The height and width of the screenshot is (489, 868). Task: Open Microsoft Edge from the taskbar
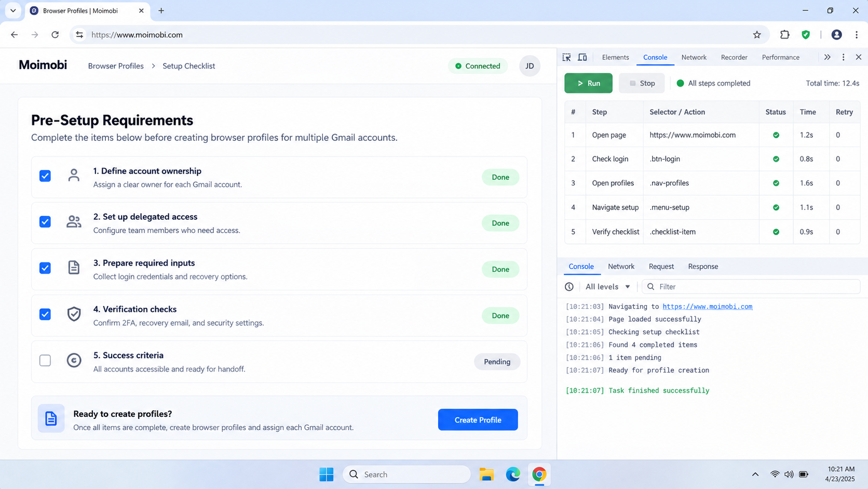(x=513, y=474)
